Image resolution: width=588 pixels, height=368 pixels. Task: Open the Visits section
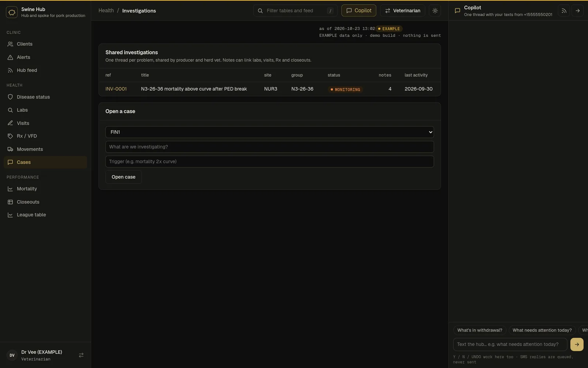45,123
